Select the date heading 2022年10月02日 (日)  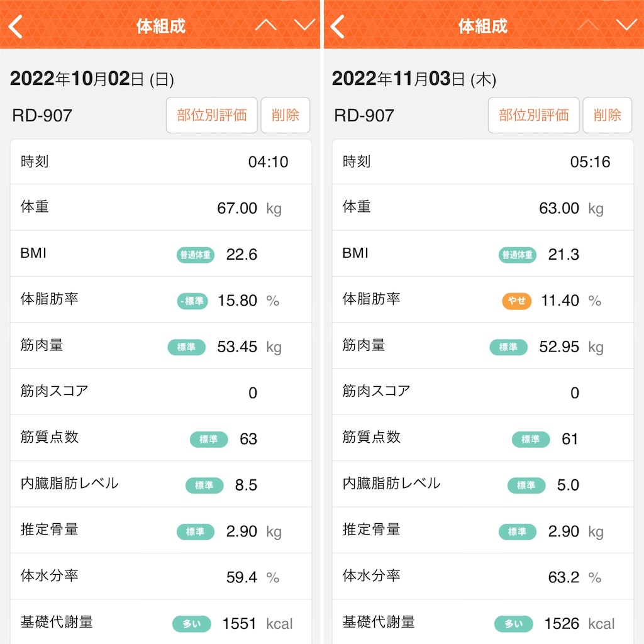92,79
